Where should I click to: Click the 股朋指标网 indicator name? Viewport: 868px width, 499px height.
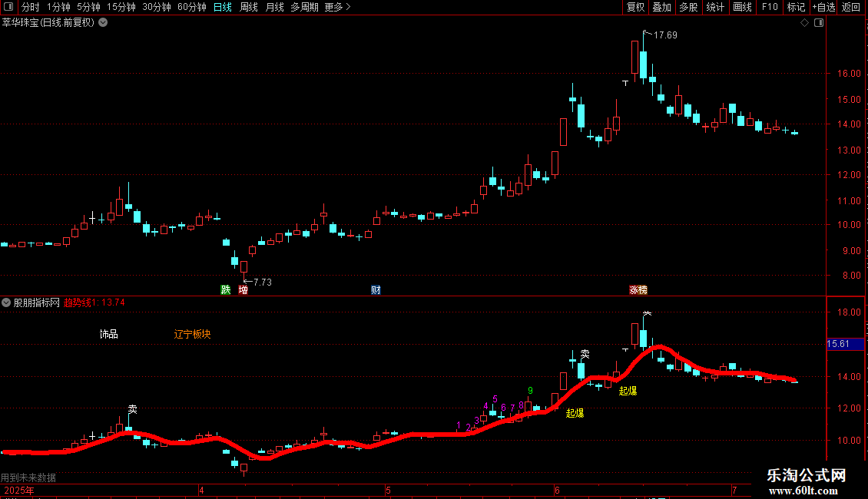click(37, 302)
